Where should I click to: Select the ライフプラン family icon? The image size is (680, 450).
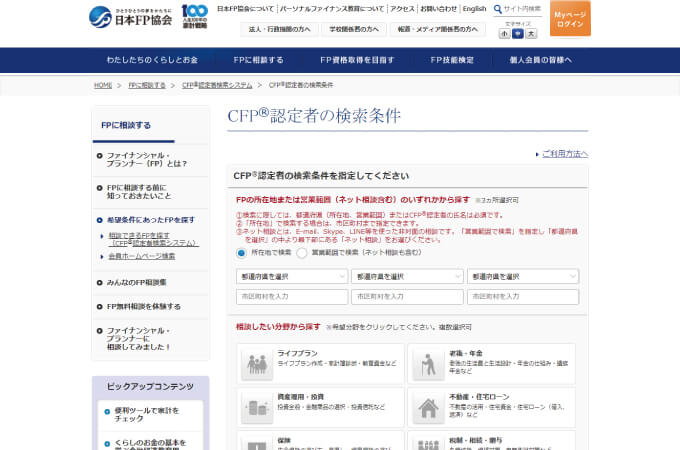[x=257, y=364]
